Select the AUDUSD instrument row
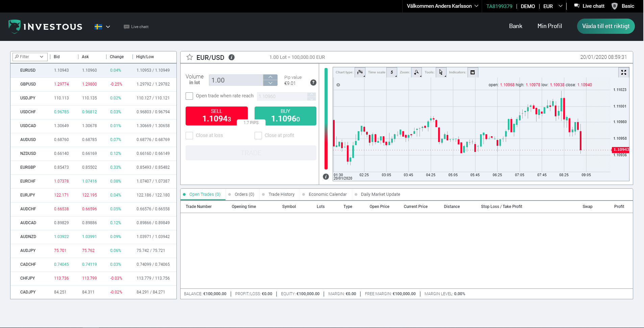The width and height of the screenshot is (644, 328). point(93,140)
